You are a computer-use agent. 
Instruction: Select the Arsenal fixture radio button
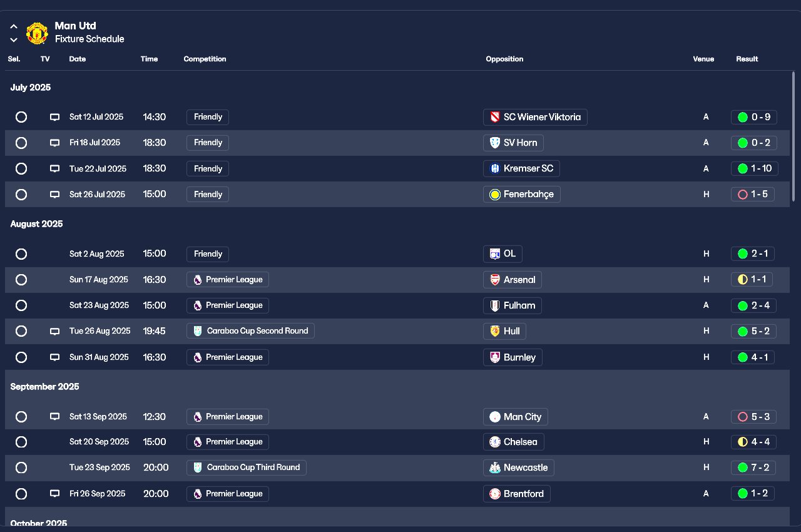click(21, 280)
